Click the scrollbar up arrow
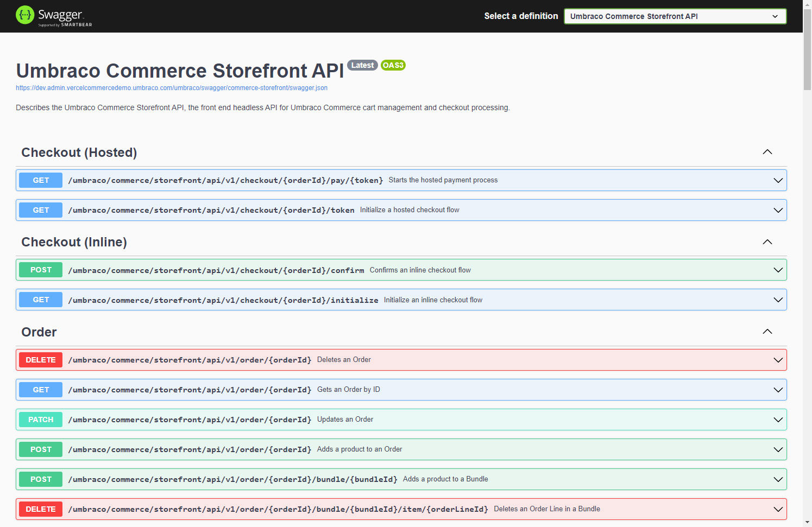This screenshot has height=527, width=812. 807,4
